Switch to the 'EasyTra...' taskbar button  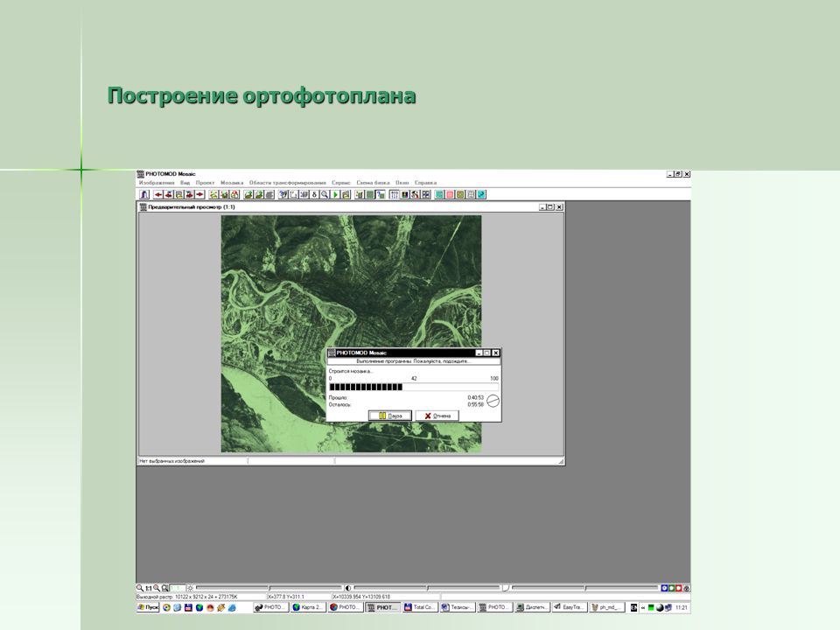point(570,607)
